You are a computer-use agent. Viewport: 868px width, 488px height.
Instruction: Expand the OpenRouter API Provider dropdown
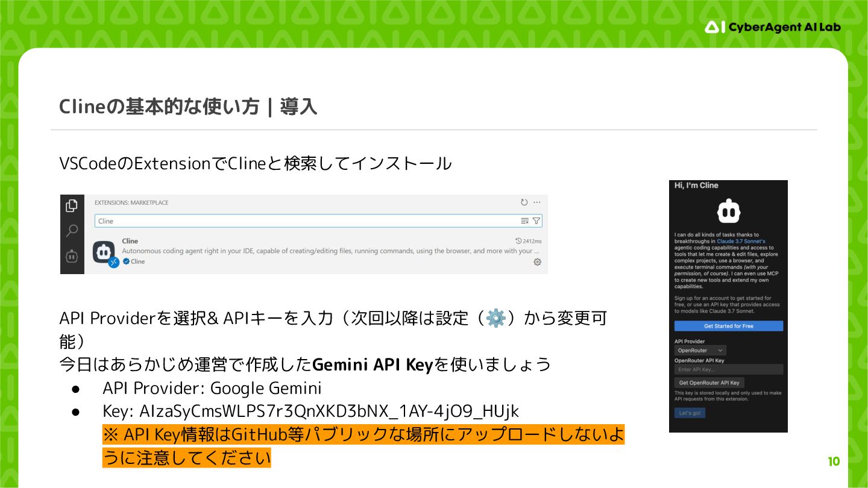point(700,350)
